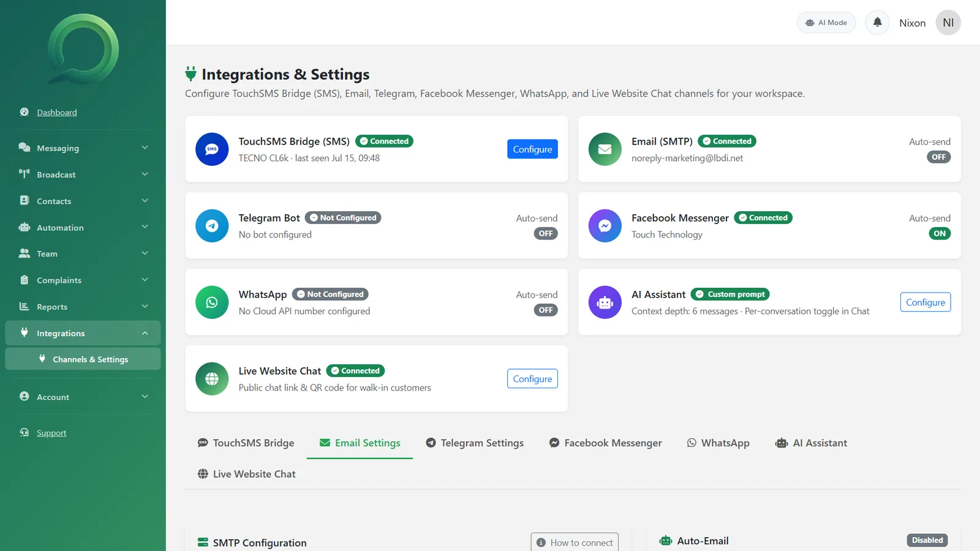Open the Live Website Chat tab
Image resolution: width=980 pixels, height=551 pixels.
click(246, 474)
